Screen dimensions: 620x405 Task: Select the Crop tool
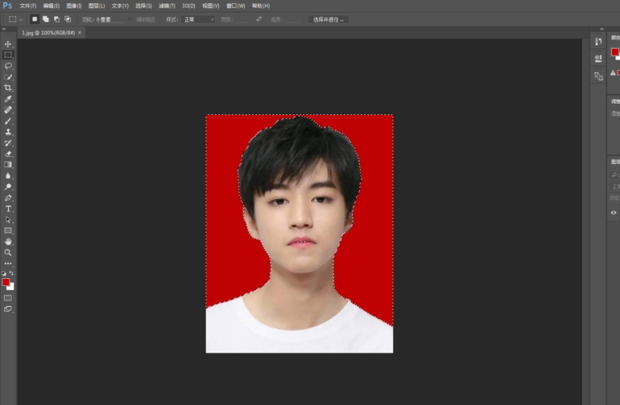(x=8, y=88)
